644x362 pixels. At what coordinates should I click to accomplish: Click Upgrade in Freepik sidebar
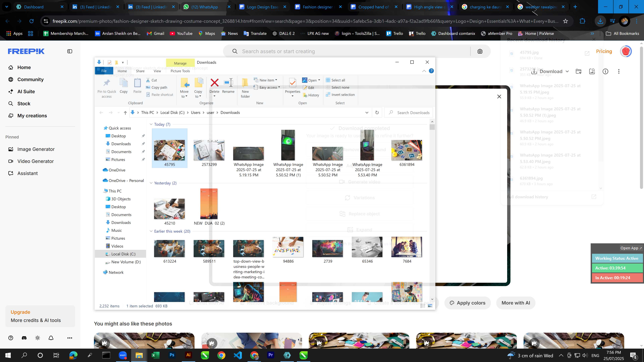pos(20,312)
